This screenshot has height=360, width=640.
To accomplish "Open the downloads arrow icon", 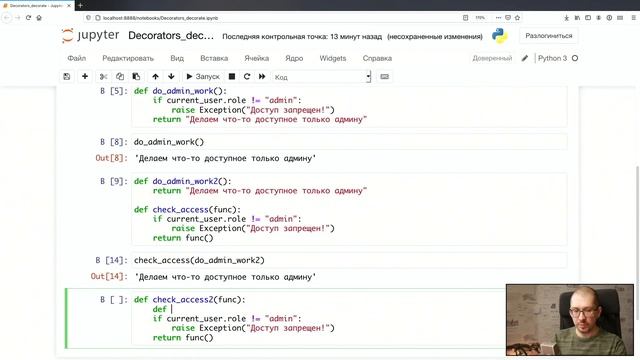I will pyautogui.click(x=567, y=18).
